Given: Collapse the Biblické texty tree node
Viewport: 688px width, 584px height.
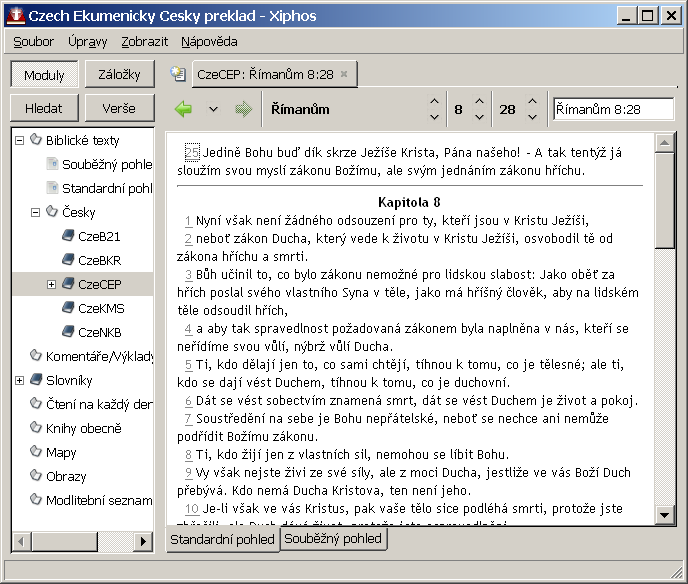Looking at the screenshot, I should [20, 141].
